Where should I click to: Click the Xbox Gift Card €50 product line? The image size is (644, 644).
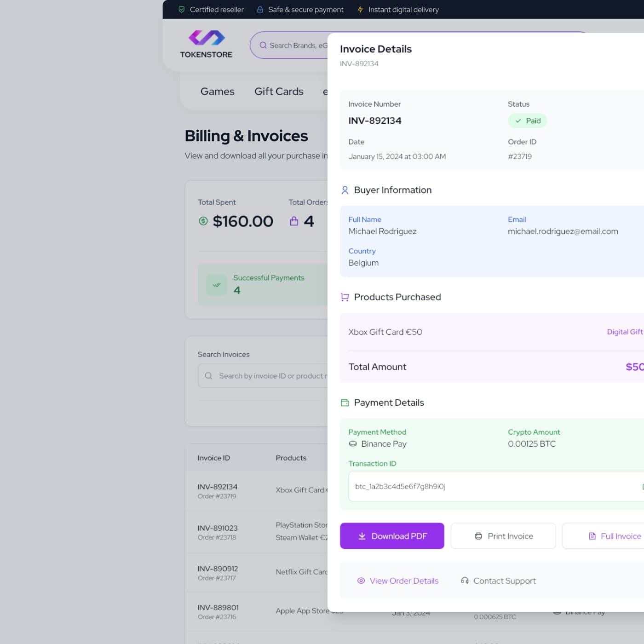[385, 332]
